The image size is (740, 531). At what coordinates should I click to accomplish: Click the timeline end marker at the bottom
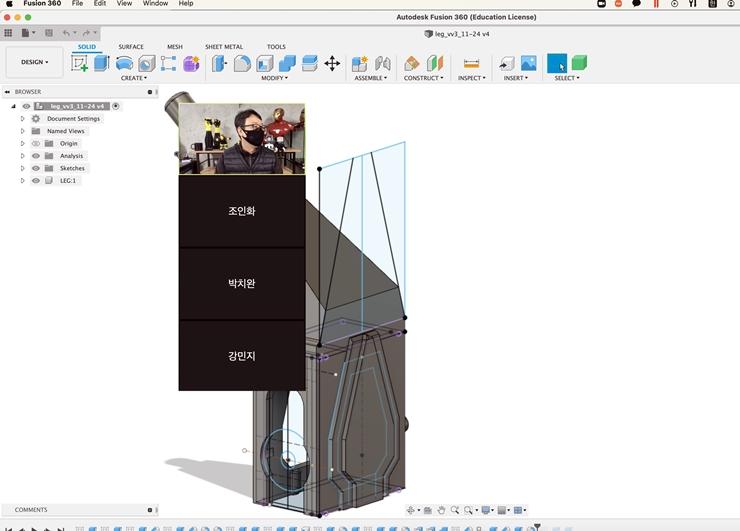coord(537,526)
